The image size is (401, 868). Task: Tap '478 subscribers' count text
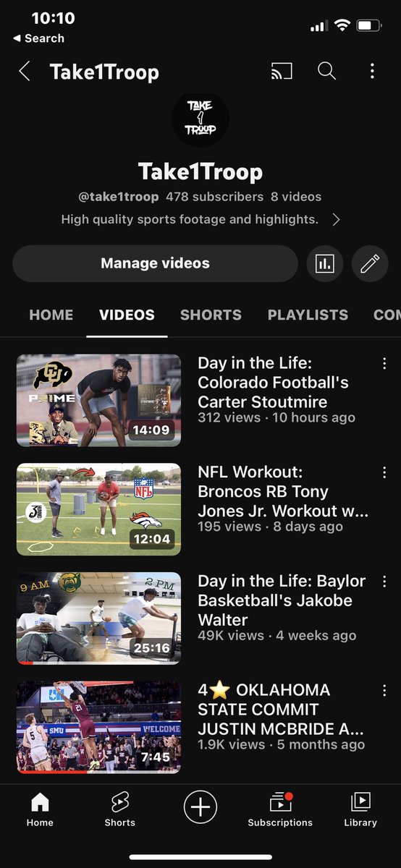tap(215, 196)
